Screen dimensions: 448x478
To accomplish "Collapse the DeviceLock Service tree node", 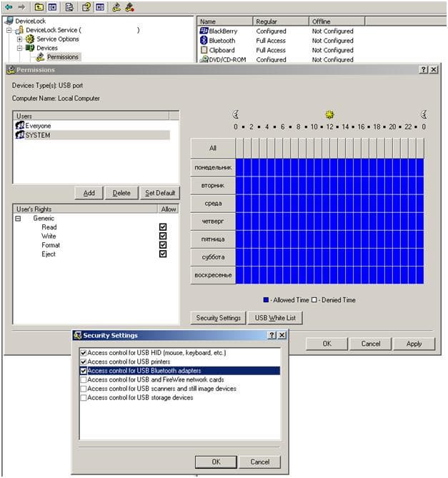I will click(x=9, y=30).
